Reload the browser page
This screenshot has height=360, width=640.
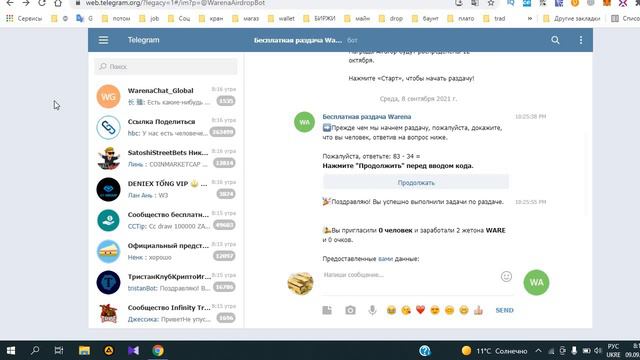click(42, 3)
